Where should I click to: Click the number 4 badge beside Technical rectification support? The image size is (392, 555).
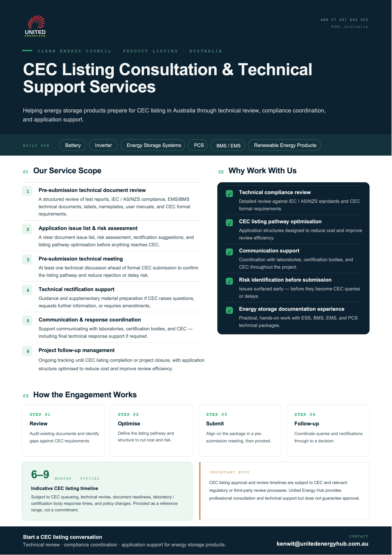point(27,290)
